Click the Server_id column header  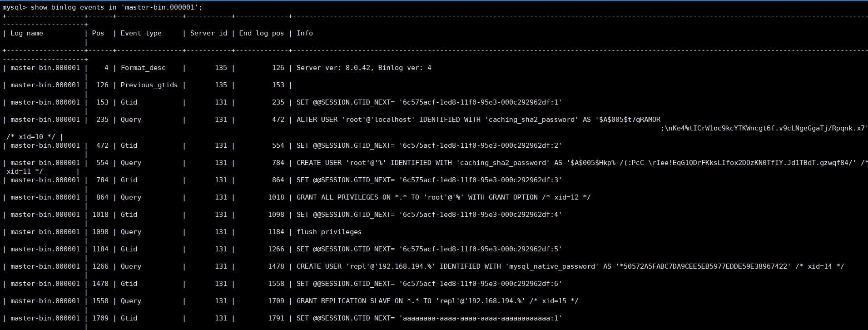tap(208, 33)
